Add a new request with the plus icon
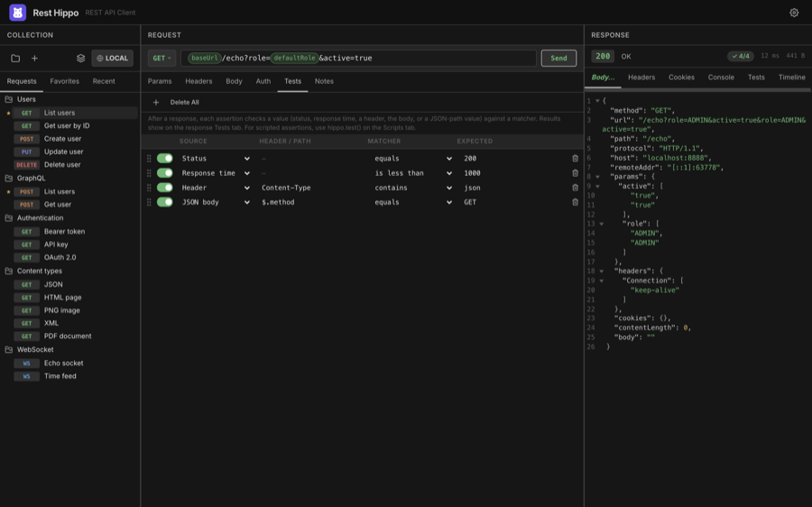 [x=34, y=58]
